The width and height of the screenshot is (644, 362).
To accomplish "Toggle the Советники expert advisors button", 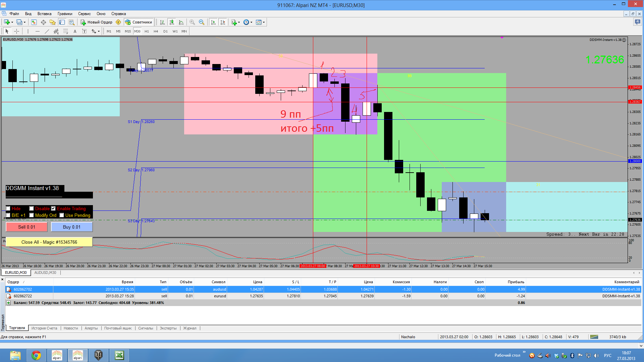I will pyautogui.click(x=139, y=22).
